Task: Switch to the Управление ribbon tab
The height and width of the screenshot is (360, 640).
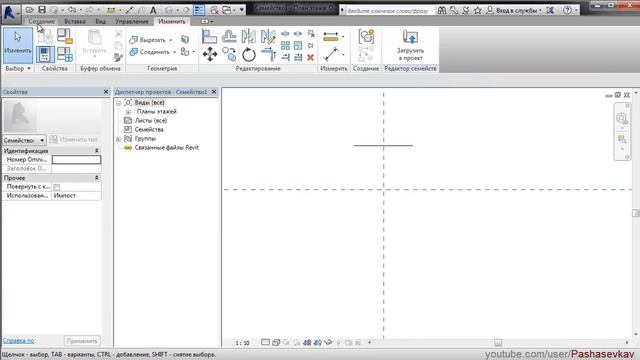Action: [132, 21]
